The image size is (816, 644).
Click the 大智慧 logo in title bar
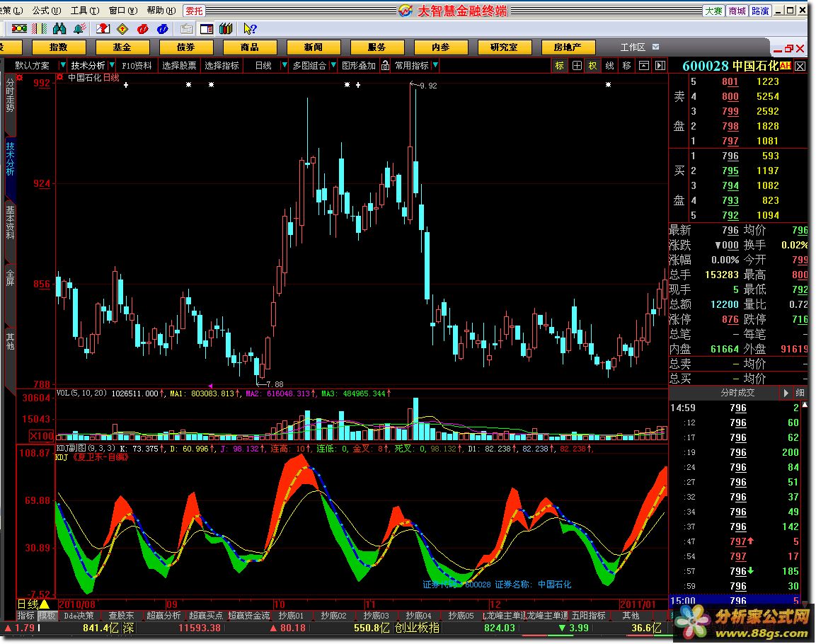click(x=406, y=11)
